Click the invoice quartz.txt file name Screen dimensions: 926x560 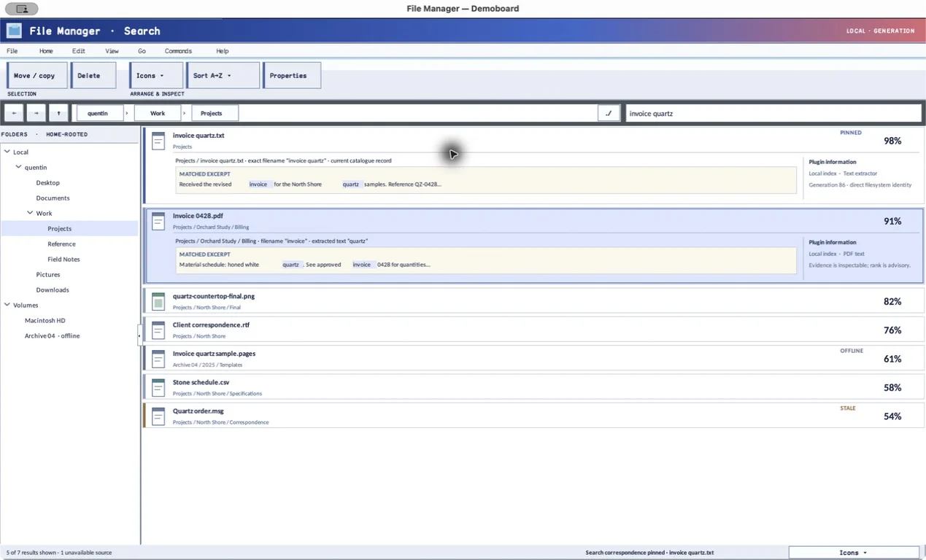point(198,136)
